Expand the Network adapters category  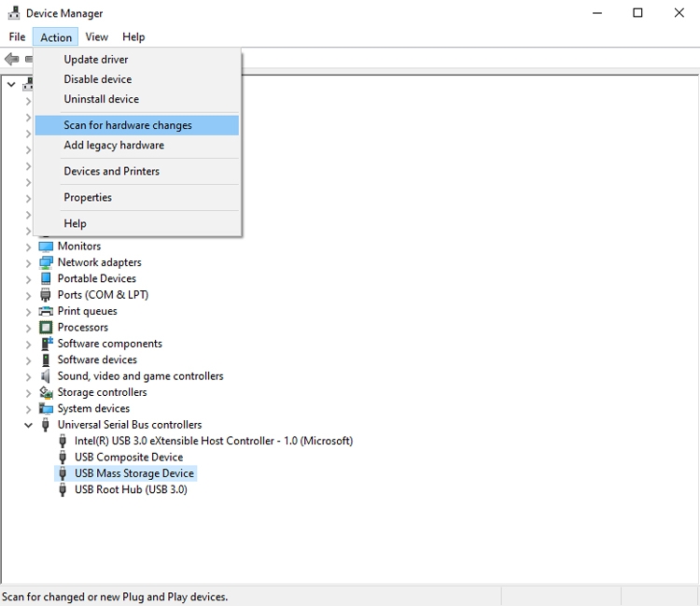(x=28, y=263)
